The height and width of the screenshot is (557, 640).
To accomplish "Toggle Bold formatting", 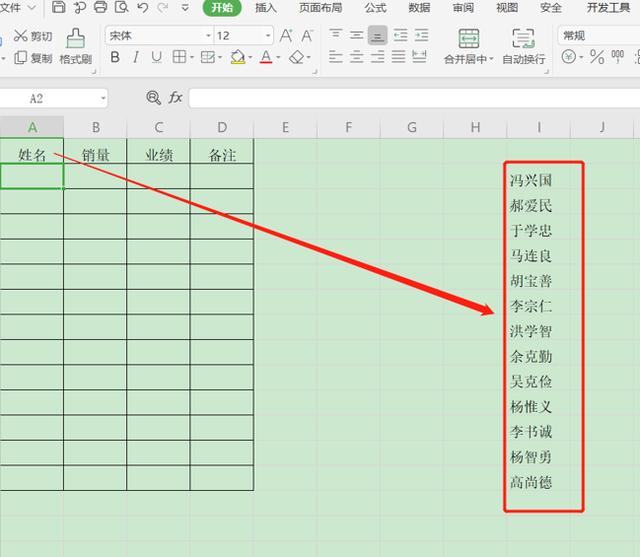I will click(115, 57).
